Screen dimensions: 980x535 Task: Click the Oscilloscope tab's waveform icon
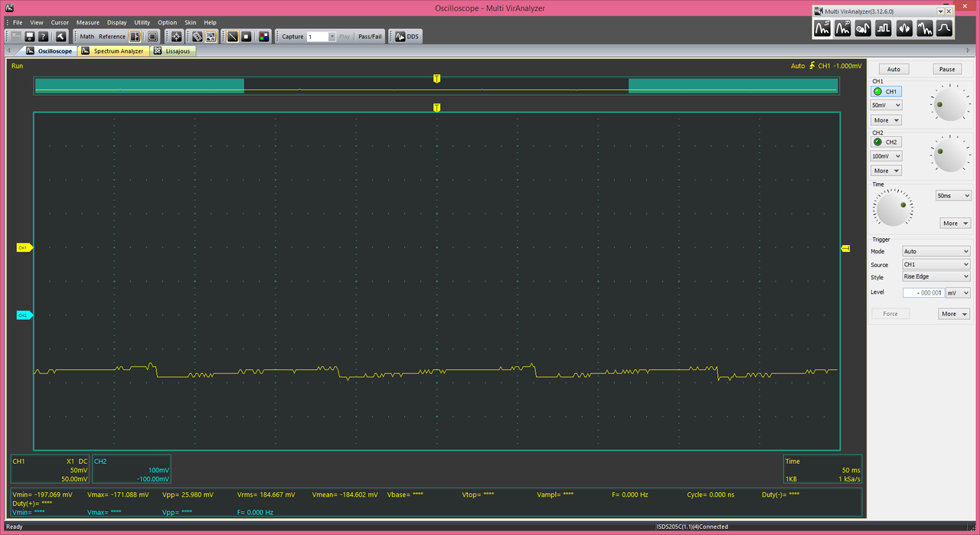pyautogui.click(x=30, y=51)
